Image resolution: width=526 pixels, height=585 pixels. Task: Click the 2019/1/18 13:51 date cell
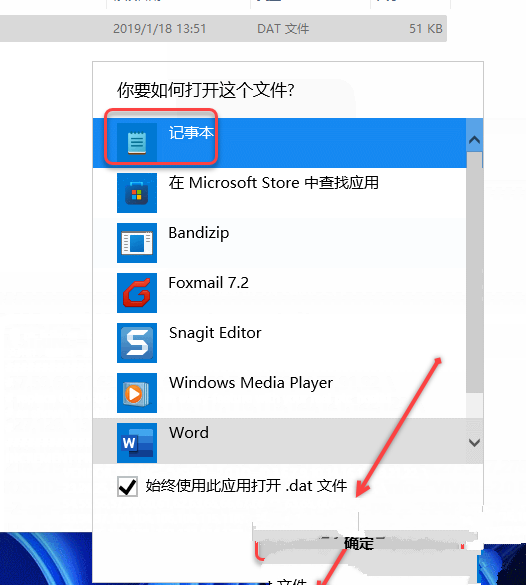pyautogui.click(x=160, y=29)
